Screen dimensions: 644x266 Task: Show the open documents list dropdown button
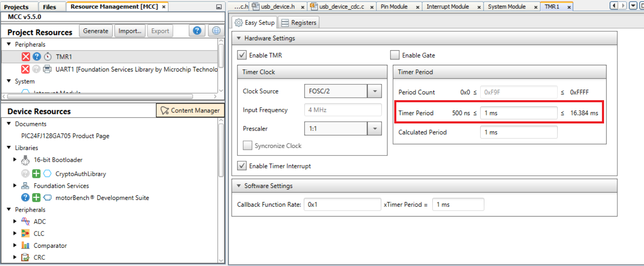click(633, 6)
